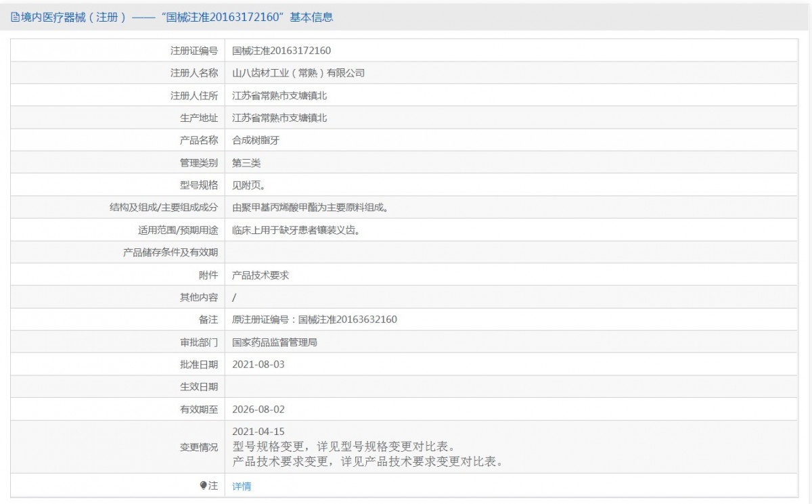Click the 型号规格 row label
Image resolution: width=812 pixels, height=504 pixels.
point(199,185)
